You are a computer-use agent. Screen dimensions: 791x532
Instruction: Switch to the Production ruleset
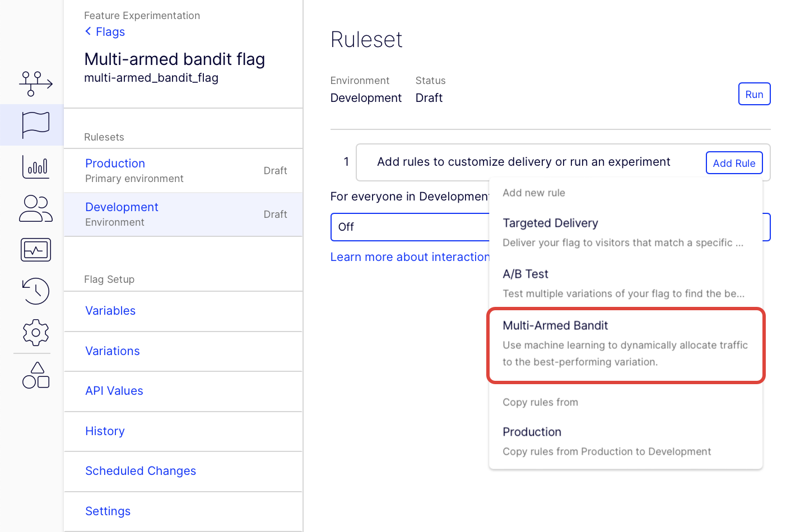point(115,163)
